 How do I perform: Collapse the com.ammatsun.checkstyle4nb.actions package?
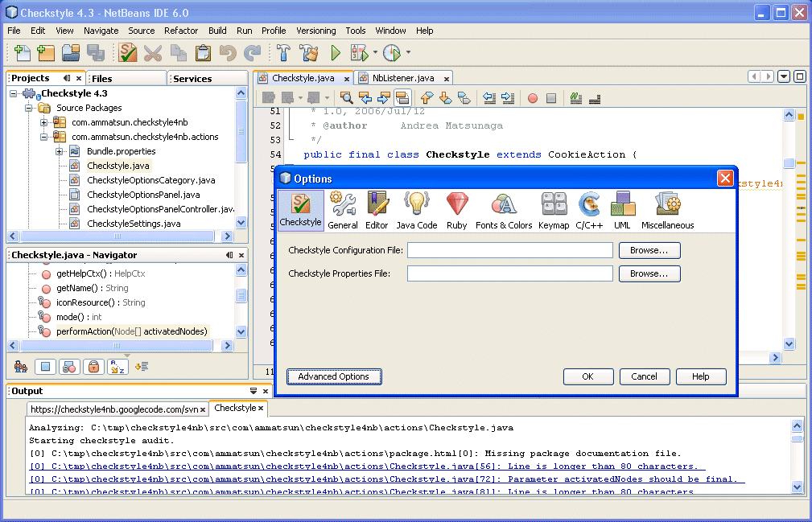(44, 137)
